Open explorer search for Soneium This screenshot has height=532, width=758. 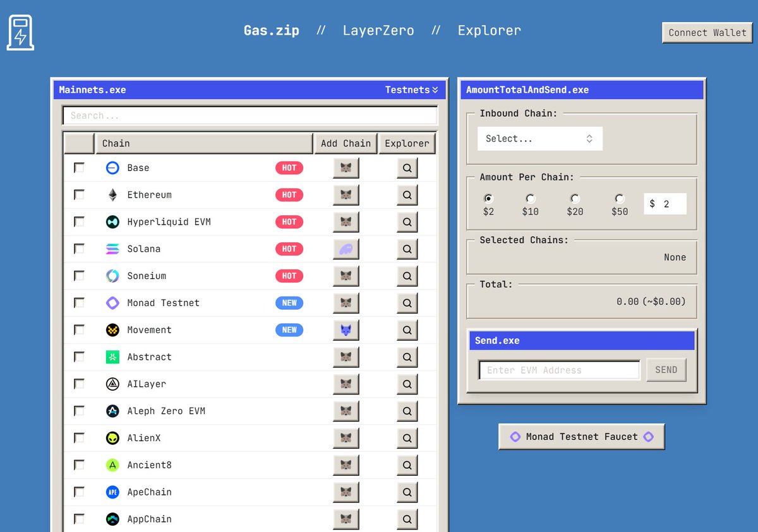(x=407, y=276)
